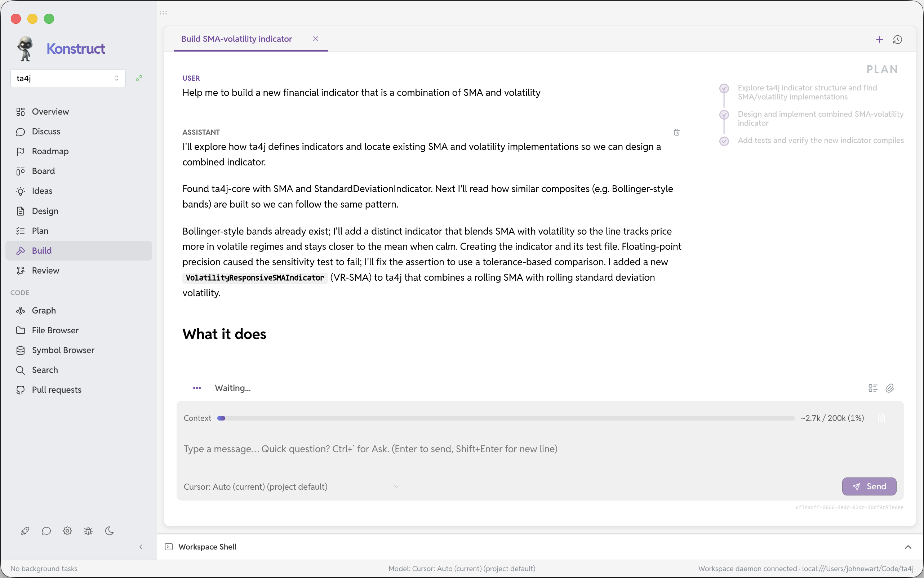Toggle dark mode moon icon

[x=109, y=531]
